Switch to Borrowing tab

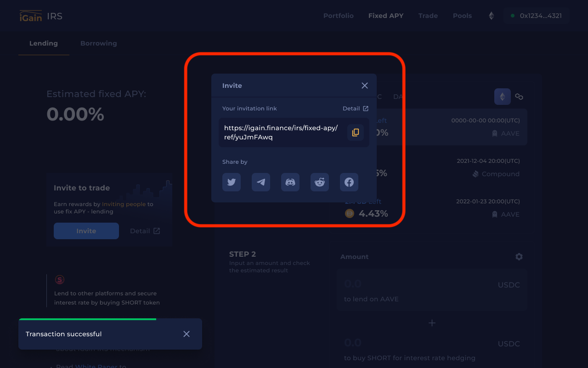point(99,43)
